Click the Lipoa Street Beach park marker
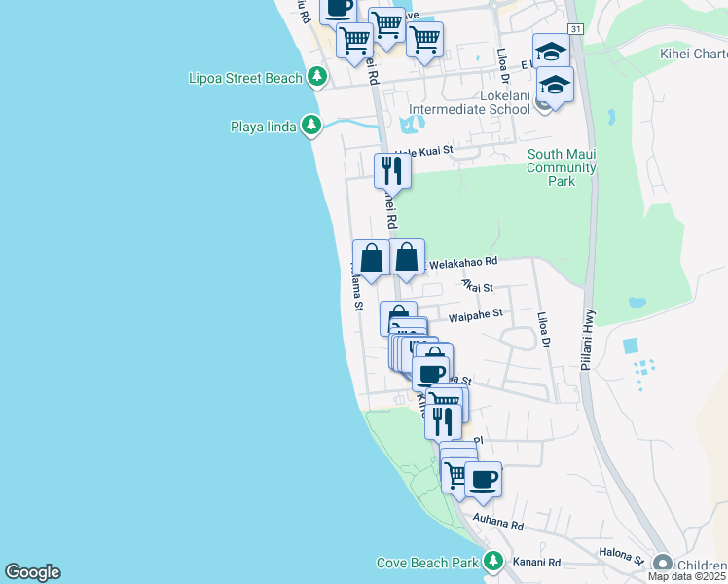The width and height of the screenshot is (728, 584). pos(317,76)
